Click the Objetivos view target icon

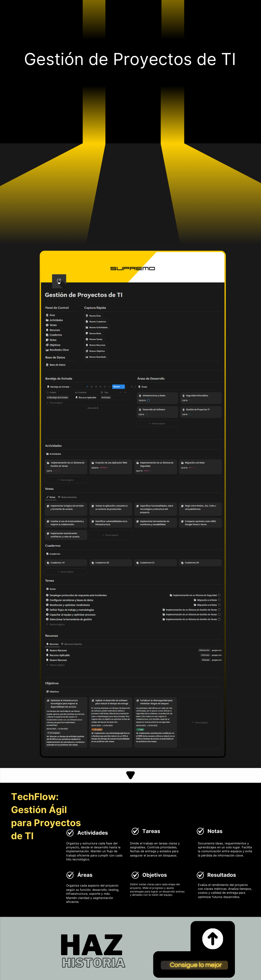pyautogui.click(x=48, y=691)
